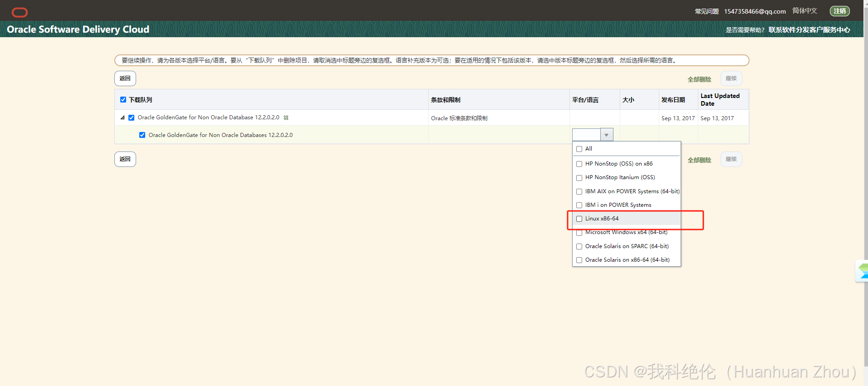The width and height of the screenshot is (868, 386).
Task: Click the upper 全部删除 link
Action: [699, 79]
